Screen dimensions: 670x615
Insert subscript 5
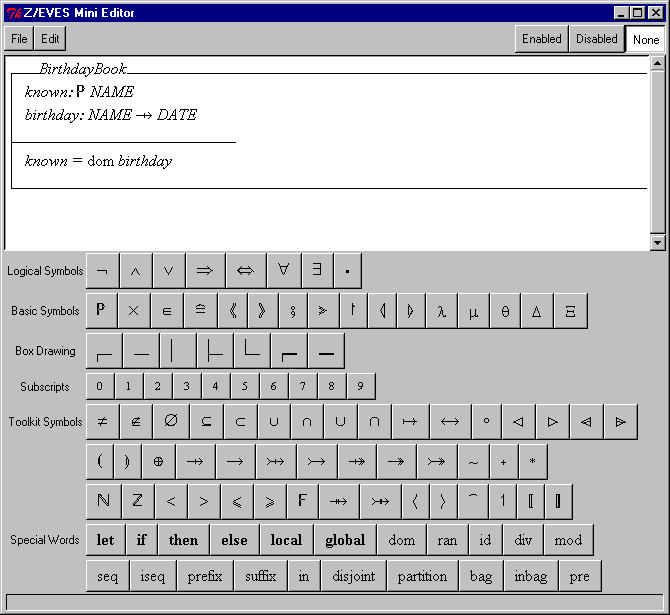[245, 386]
